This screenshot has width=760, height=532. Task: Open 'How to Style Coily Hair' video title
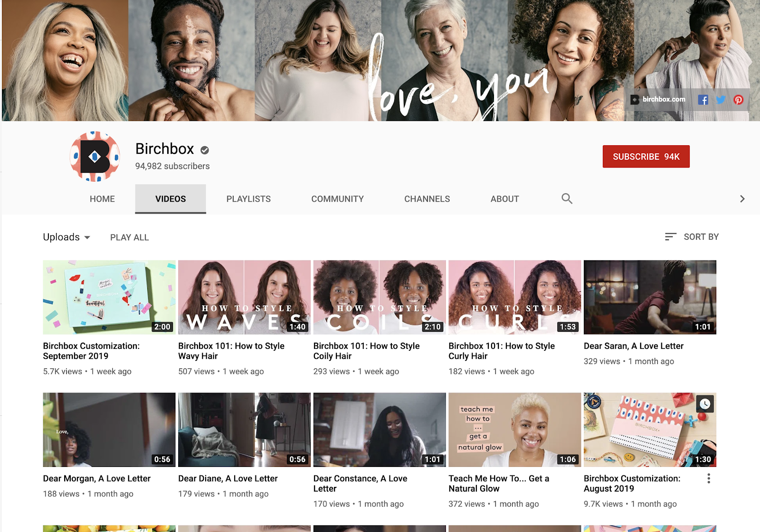[x=366, y=351]
